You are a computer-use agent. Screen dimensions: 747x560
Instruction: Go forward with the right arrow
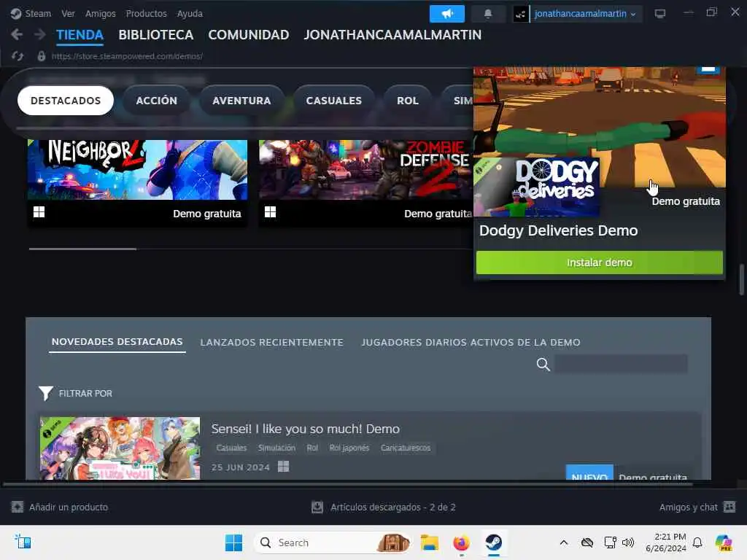(40, 34)
